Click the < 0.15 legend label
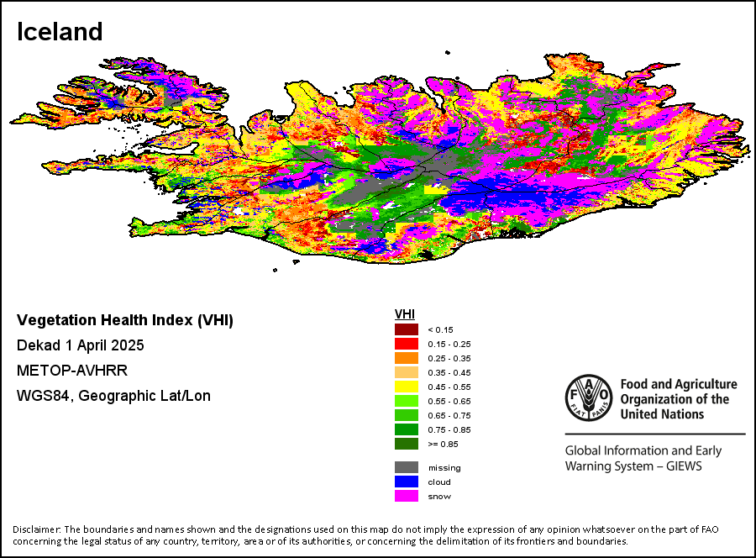 click(x=440, y=330)
